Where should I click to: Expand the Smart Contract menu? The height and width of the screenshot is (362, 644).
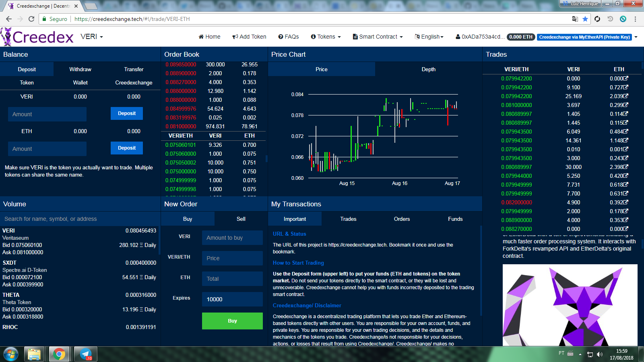[x=378, y=37]
